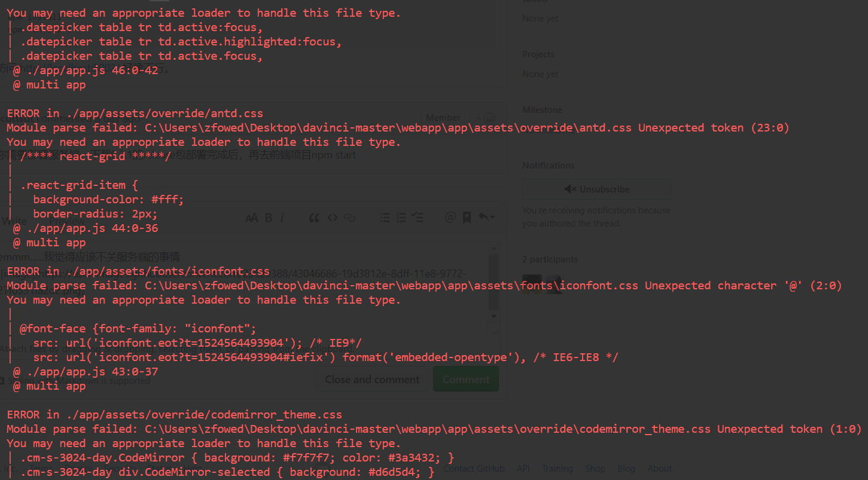Viewport: 868px width, 480px height.
Task: Select the text size formatting icon
Action: point(252,217)
